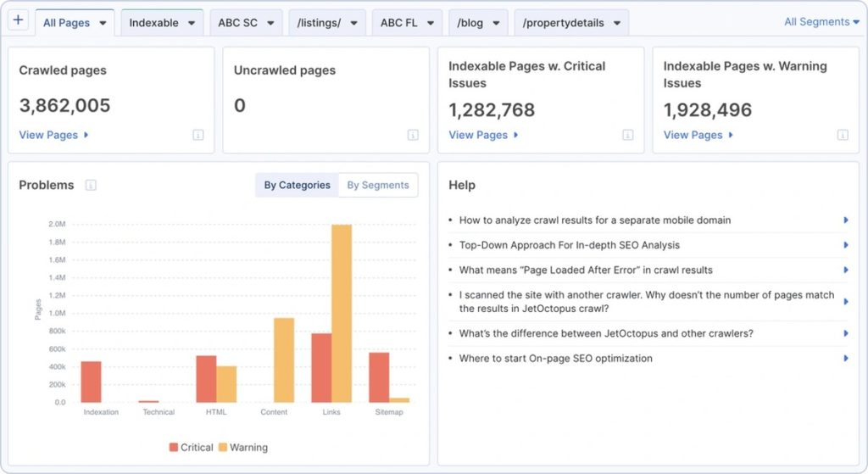Click info icon in Crawled pages card
Viewport: 868px width, 474px height.
[198, 135]
